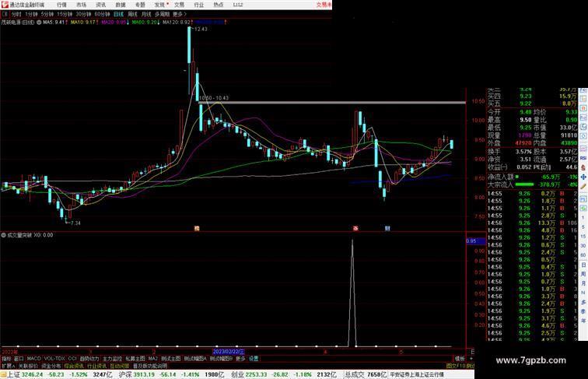Click the red event marker below chart
This screenshot has height=379, width=588.
[355, 228]
